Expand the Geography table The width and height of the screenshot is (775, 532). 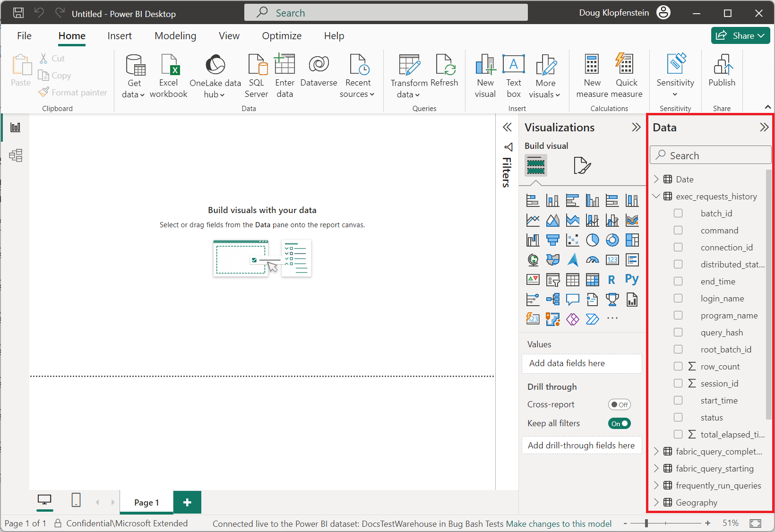pyautogui.click(x=656, y=502)
